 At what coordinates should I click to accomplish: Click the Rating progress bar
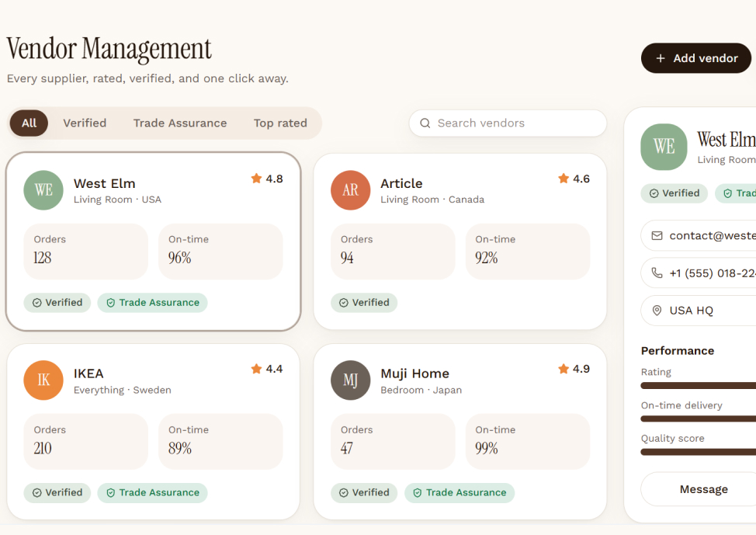coord(698,385)
